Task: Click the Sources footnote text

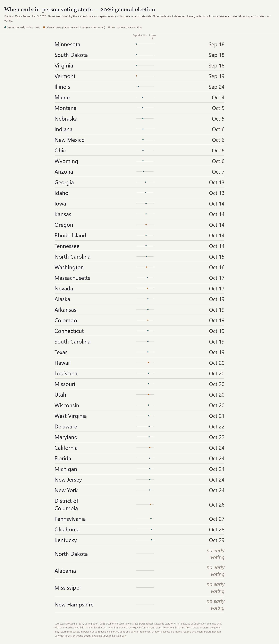Action: pyautogui.click(x=138, y=629)
